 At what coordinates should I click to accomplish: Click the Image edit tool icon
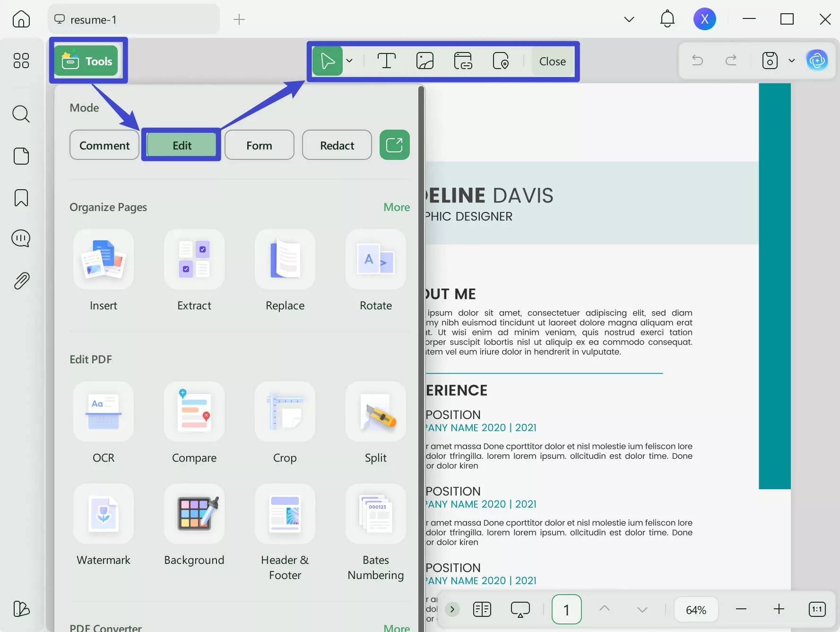(x=424, y=61)
